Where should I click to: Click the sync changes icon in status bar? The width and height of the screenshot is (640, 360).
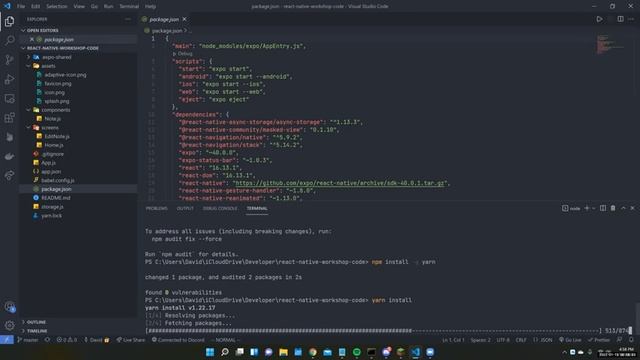pos(48,340)
